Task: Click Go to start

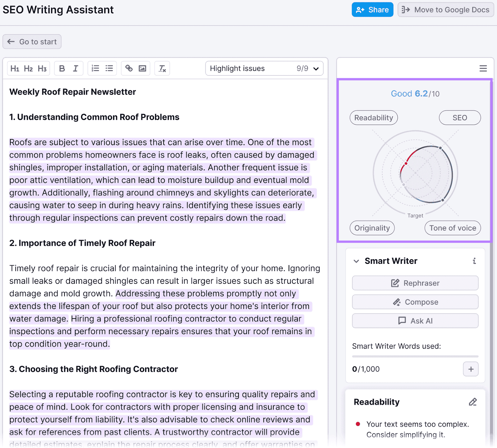Action: (x=32, y=41)
